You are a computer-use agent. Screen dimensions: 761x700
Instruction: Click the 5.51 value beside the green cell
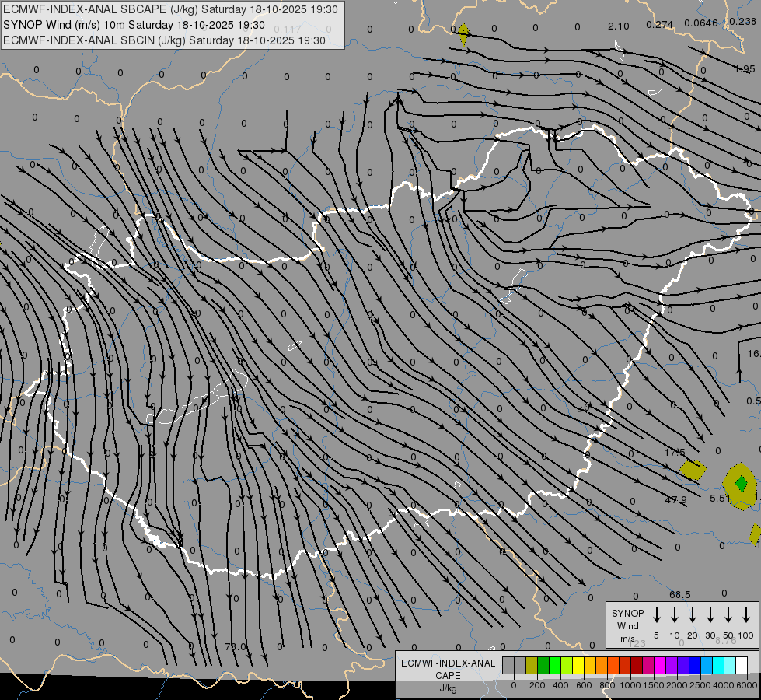tap(720, 499)
